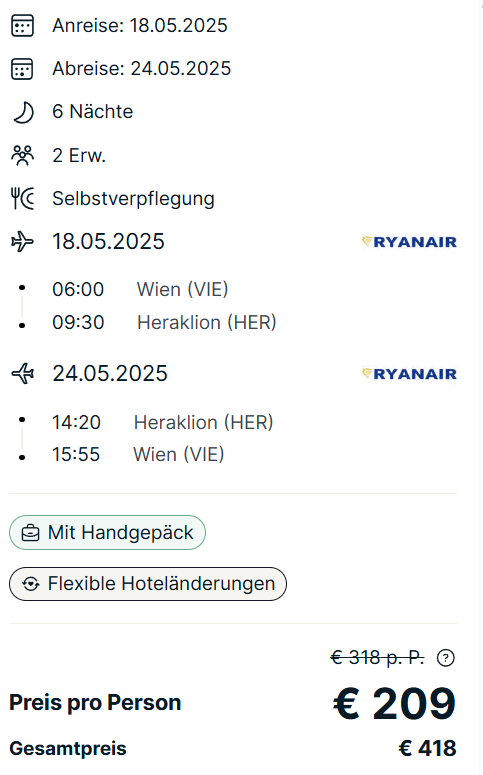Click the travelers icon beside 2 Erw.
483x775 pixels.
[22, 156]
